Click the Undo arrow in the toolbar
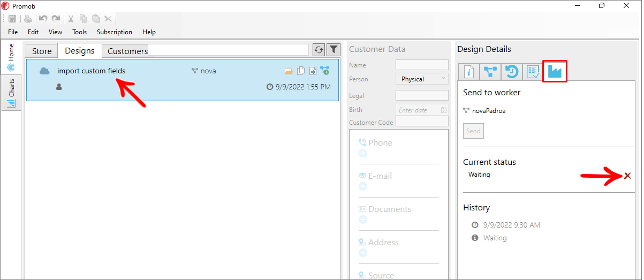 click(x=43, y=19)
